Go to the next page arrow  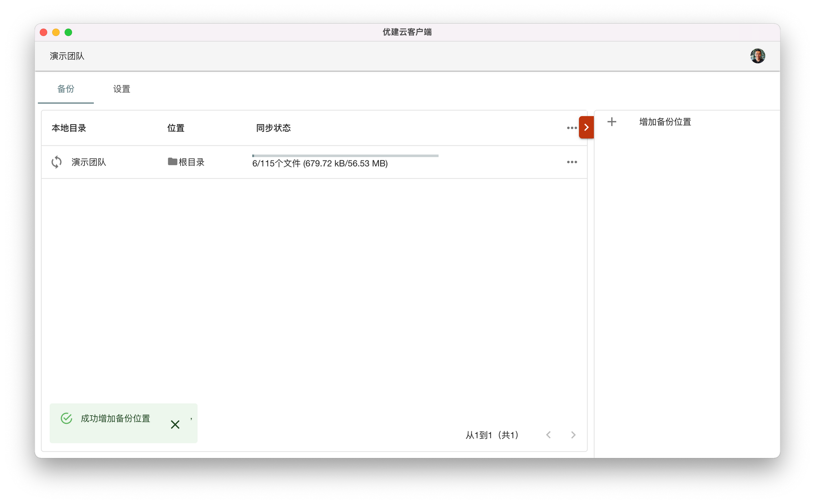tap(573, 435)
